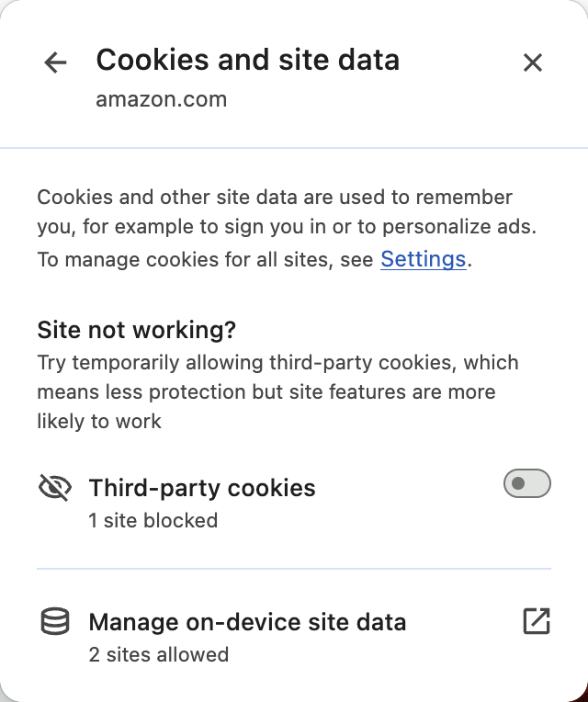The width and height of the screenshot is (588, 702).
Task: Click the database stack icon
Action: [x=55, y=621]
